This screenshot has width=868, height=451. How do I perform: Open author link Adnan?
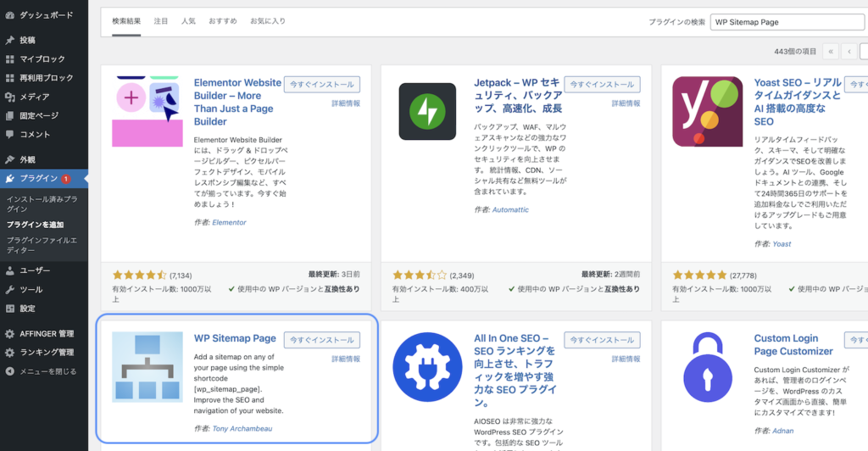pyautogui.click(x=782, y=432)
